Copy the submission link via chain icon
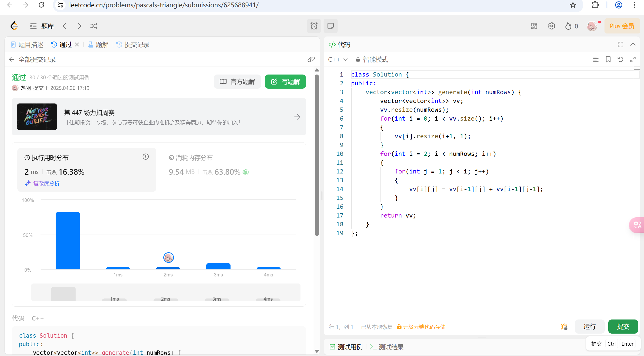The image size is (644, 356). tap(311, 59)
